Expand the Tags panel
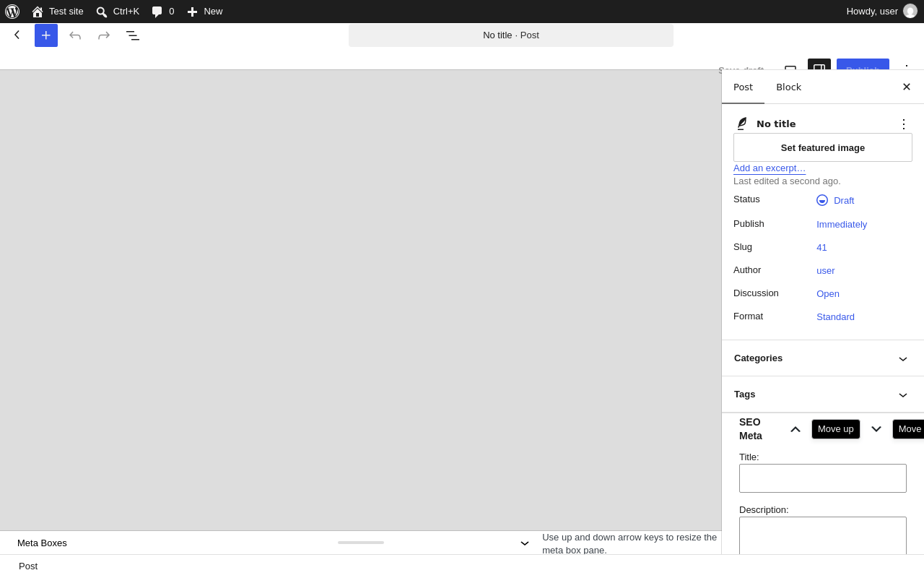Image resolution: width=924 pixels, height=578 pixels. tap(823, 394)
